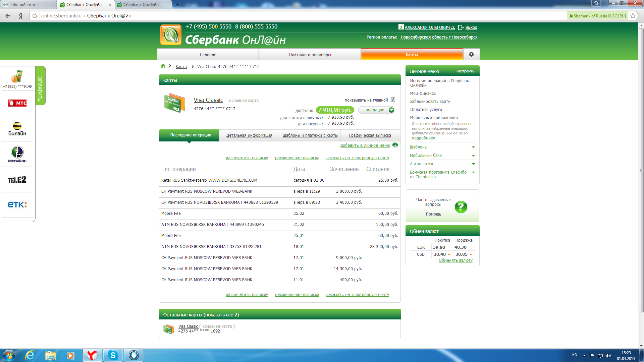This screenshot has height=362, width=644.
Task: Click top заказать на электронную почту link
Action: click(358, 158)
